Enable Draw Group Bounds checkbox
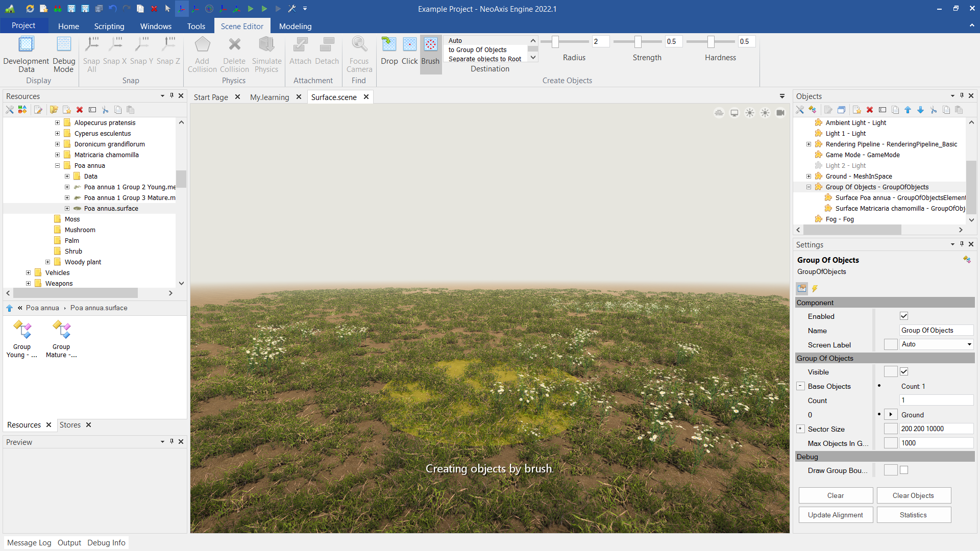Image resolution: width=980 pixels, height=551 pixels. pyautogui.click(x=904, y=470)
